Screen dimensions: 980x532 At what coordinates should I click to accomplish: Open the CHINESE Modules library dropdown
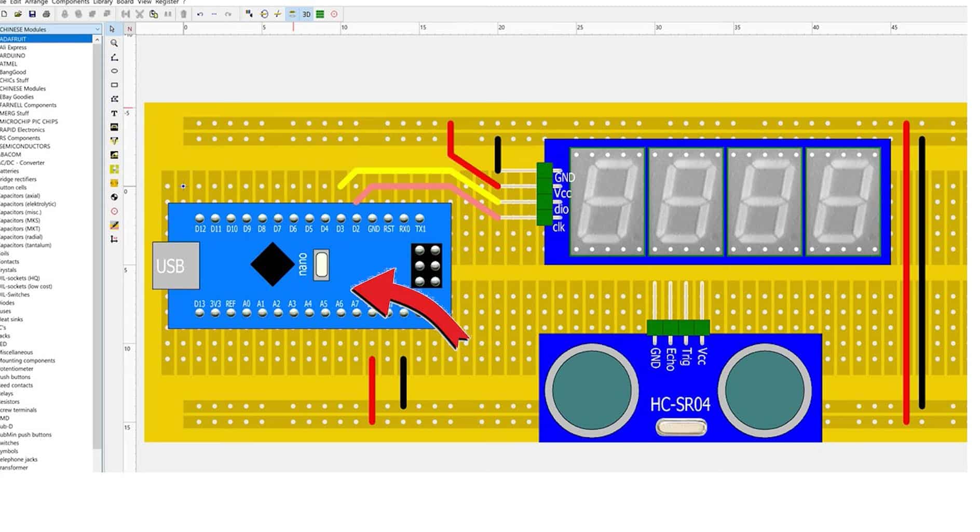click(97, 30)
